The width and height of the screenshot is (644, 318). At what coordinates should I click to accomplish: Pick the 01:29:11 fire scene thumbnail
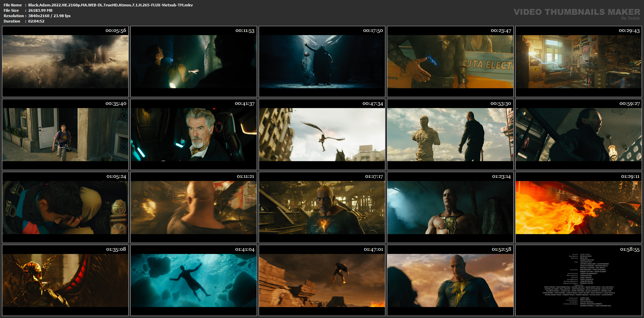579,207
